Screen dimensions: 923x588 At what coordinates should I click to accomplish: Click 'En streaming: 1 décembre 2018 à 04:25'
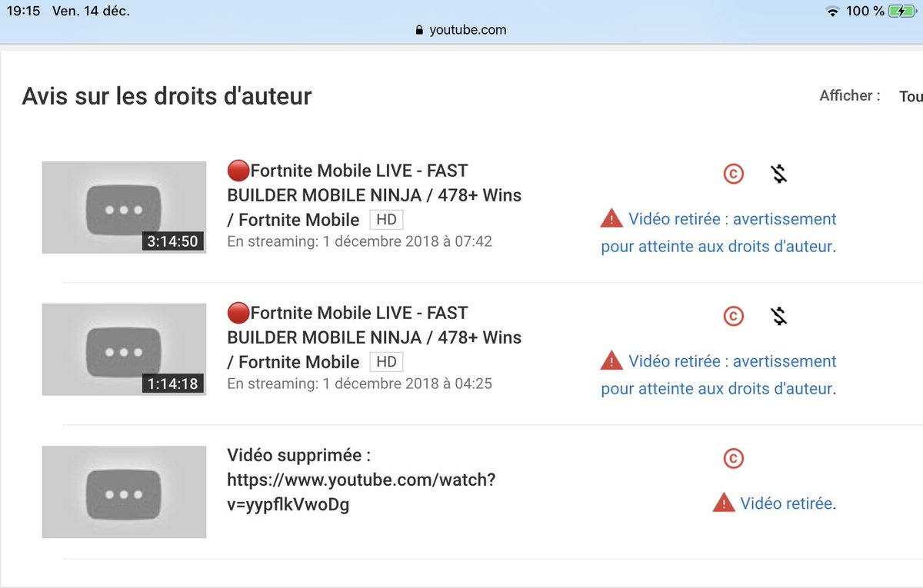point(360,384)
